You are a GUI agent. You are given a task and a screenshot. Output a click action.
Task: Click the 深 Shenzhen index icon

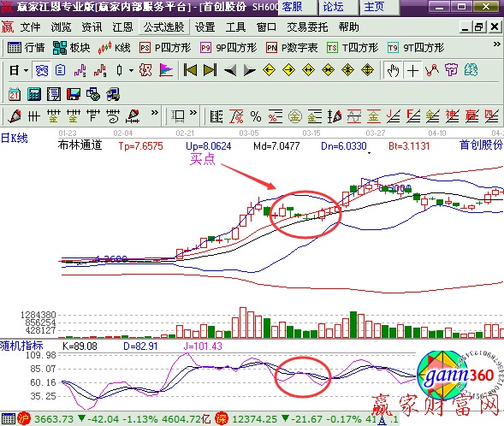click(x=222, y=418)
